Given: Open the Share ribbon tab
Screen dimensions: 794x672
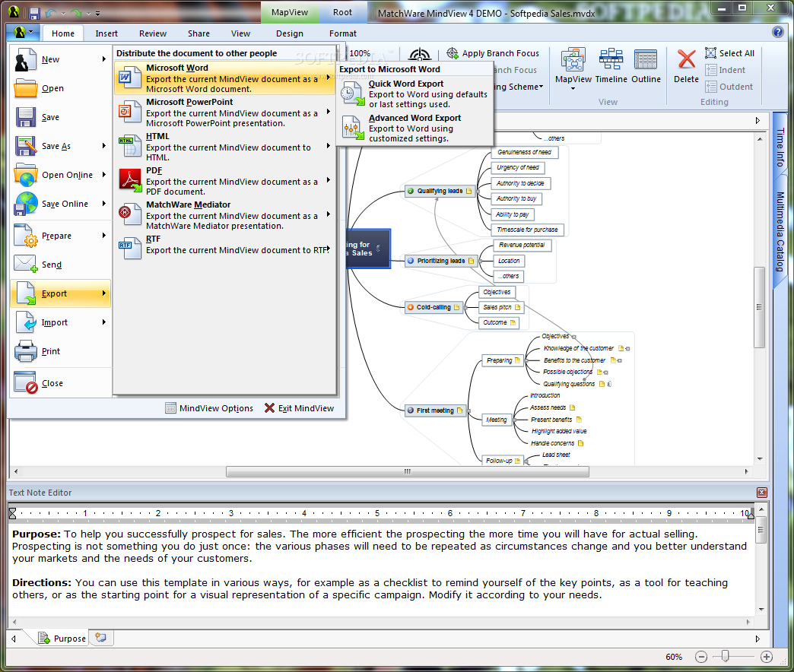Looking at the screenshot, I should [198, 33].
